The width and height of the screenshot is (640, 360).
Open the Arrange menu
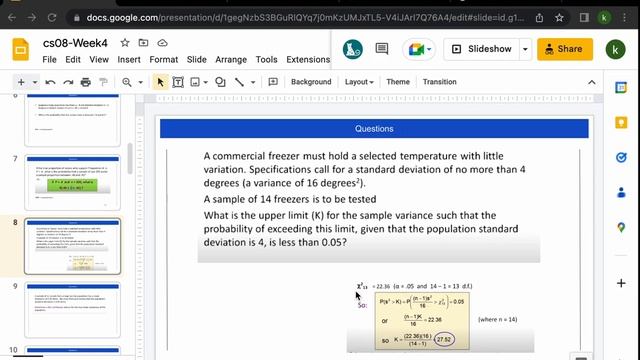click(x=231, y=60)
